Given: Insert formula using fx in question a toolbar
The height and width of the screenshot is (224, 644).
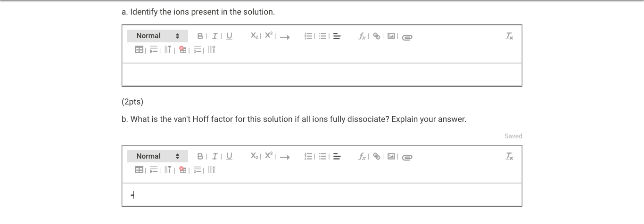Looking at the screenshot, I should (363, 36).
